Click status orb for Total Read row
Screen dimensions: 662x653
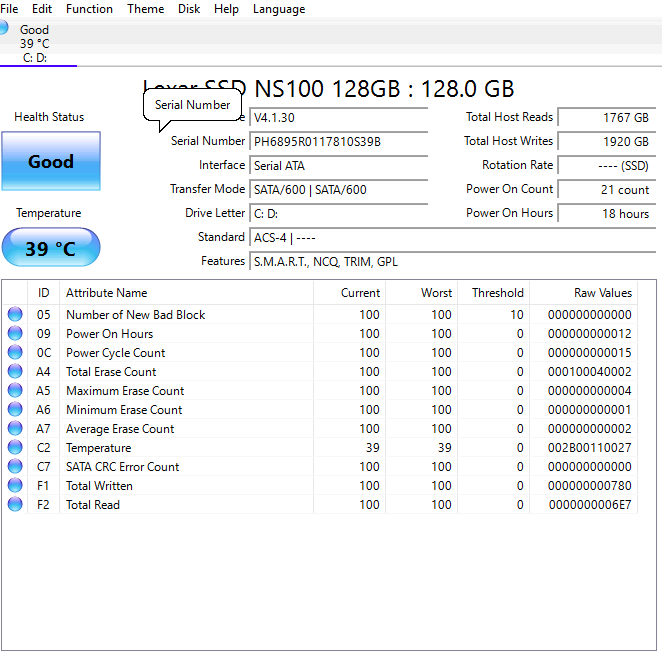15,504
